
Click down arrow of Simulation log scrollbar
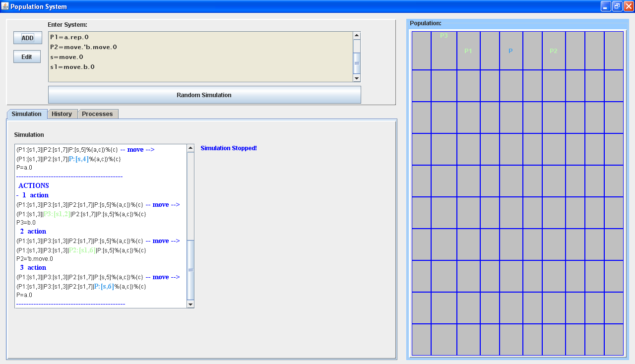click(190, 304)
